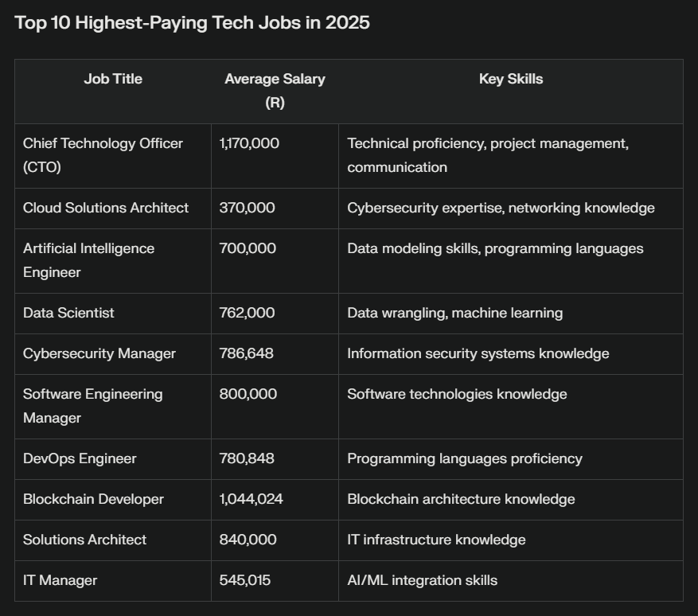Select the 'Cloud Solutions Architect' job title cell

click(106, 208)
